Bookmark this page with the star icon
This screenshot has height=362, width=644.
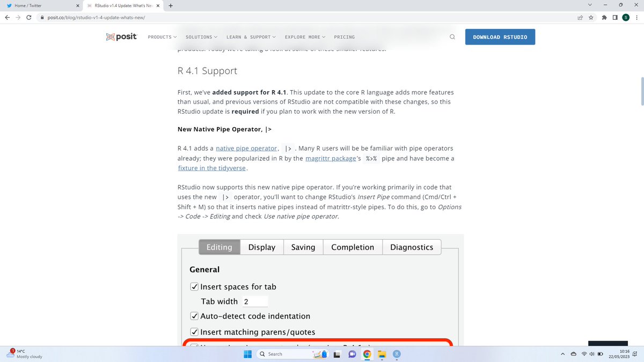591,17
